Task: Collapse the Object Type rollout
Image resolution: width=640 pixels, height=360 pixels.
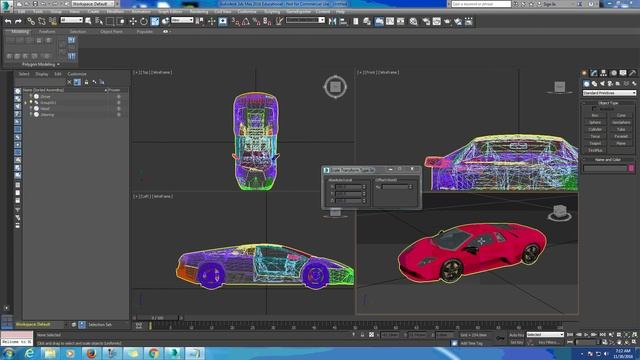Action: (608, 103)
